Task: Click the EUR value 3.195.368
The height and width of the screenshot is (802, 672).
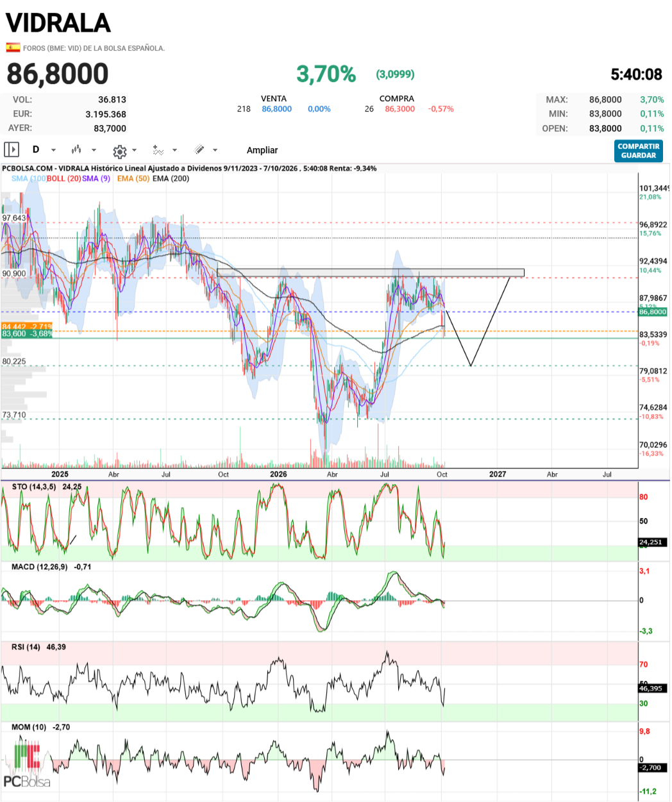Action: coord(106,114)
